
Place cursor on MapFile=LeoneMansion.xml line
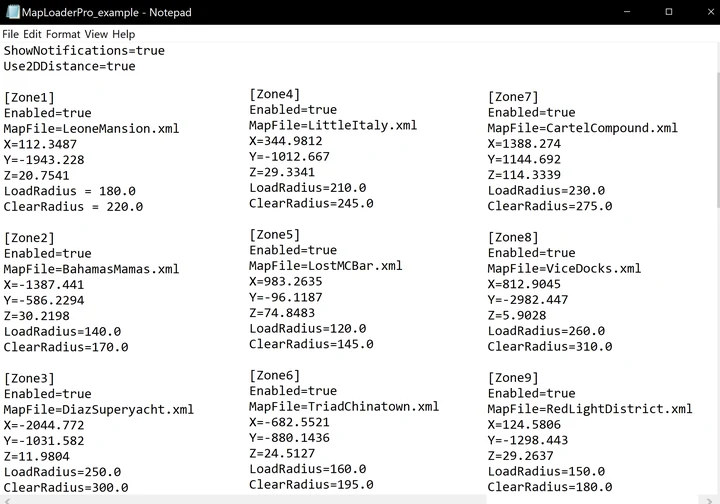pyautogui.click(x=91, y=129)
